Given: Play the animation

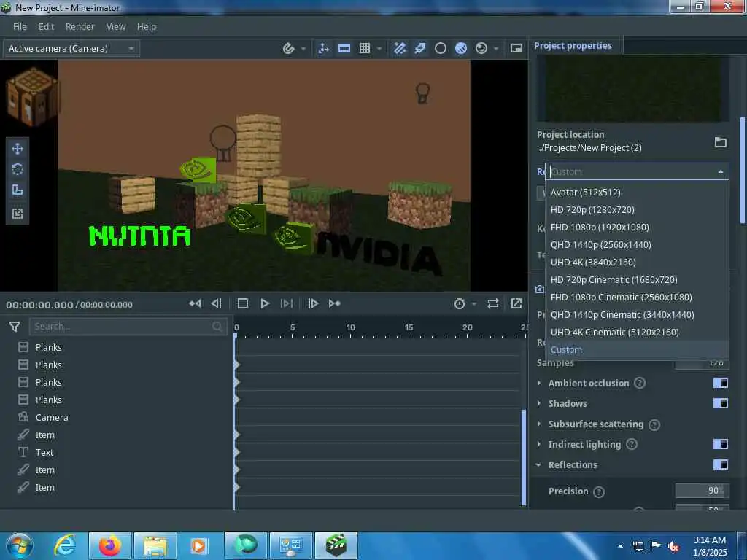Looking at the screenshot, I should (x=265, y=303).
